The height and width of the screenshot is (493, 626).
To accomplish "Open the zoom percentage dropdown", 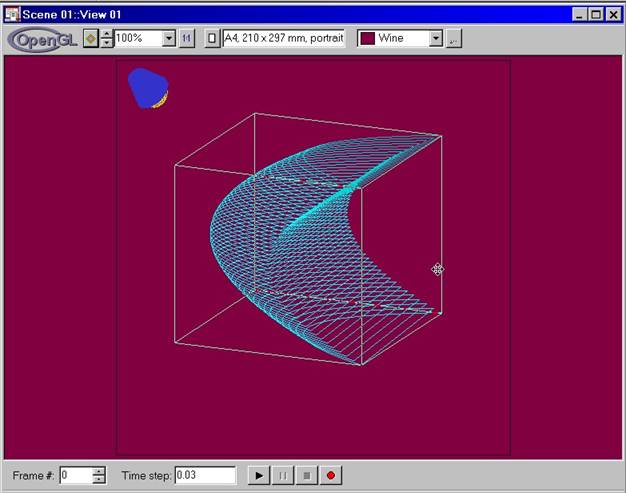I will [166, 38].
